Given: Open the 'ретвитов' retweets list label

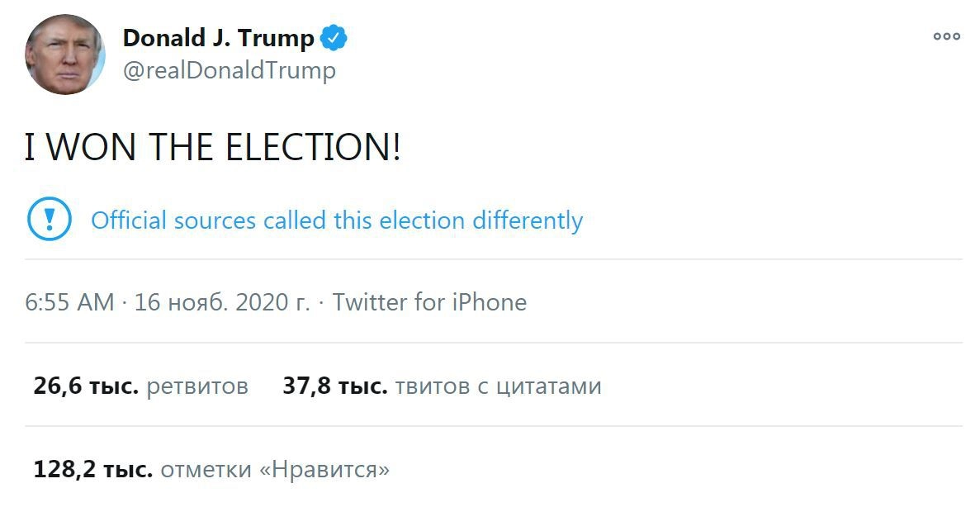Looking at the screenshot, I should (197, 386).
